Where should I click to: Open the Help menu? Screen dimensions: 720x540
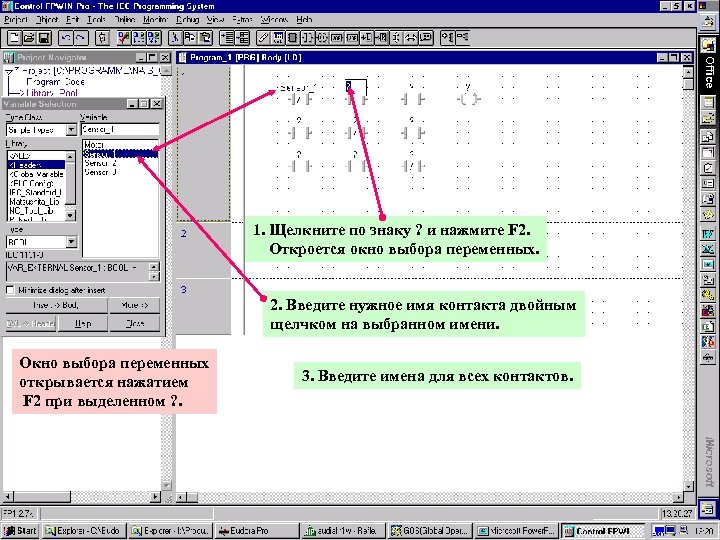pos(304,20)
